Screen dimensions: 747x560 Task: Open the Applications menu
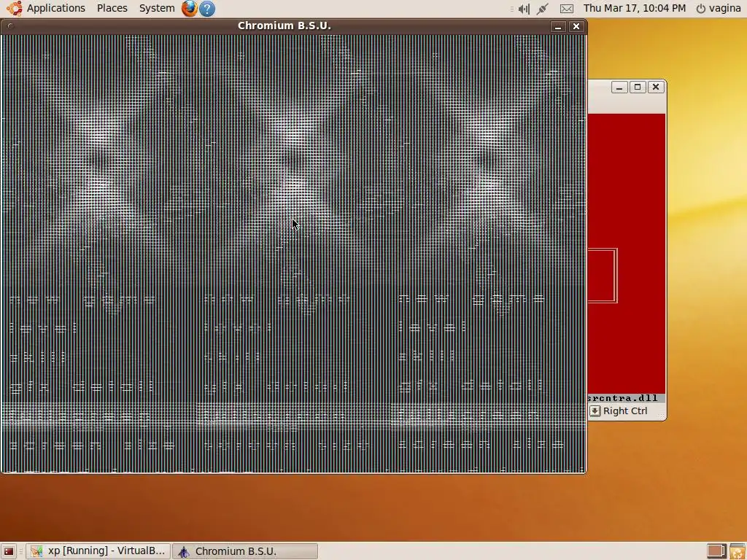55,8
